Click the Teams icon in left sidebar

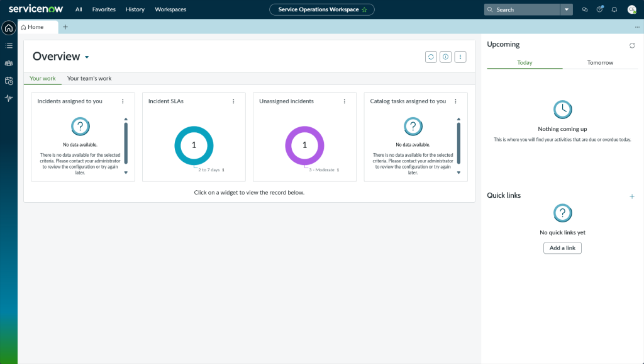click(9, 63)
